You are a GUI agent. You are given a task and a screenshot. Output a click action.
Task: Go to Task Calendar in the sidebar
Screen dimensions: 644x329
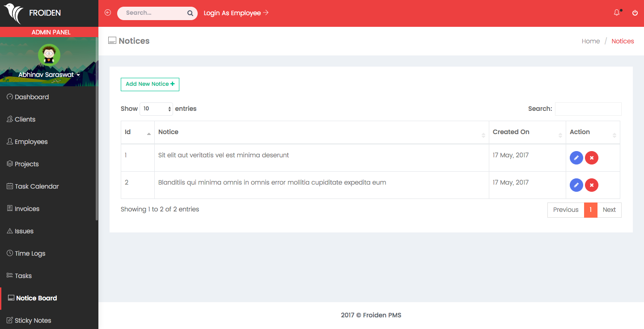pos(37,186)
